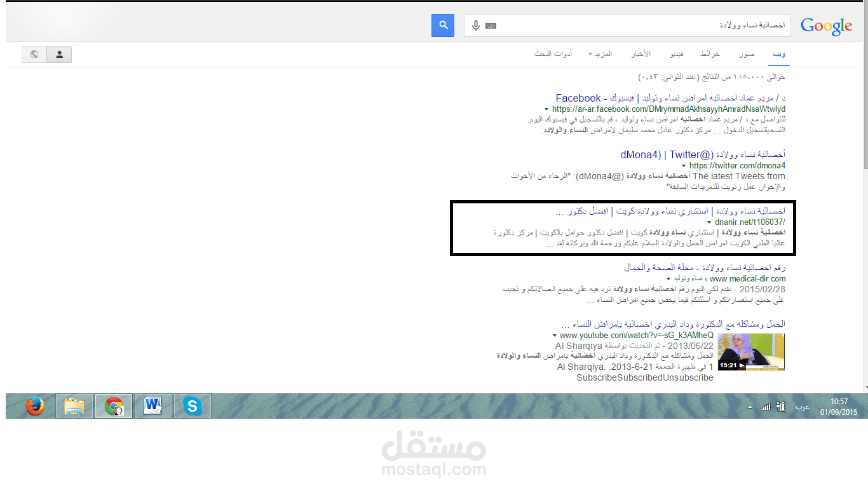This screenshot has height=488, width=868.
Task: Click the https://twitter.com/dmona4 green URL
Action: (x=738, y=166)
